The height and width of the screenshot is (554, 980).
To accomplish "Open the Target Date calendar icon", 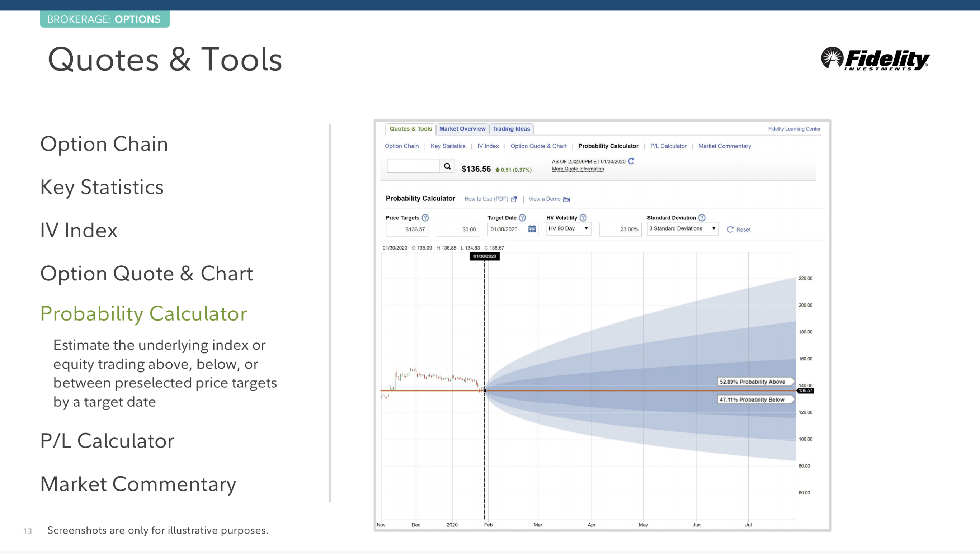I will click(x=532, y=229).
